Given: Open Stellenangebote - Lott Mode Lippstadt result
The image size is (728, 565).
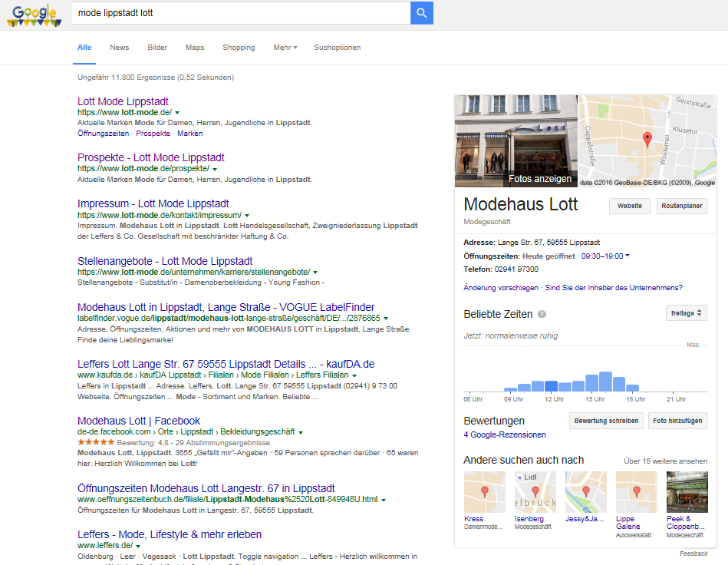Looking at the screenshot, I should pyautogui.click(x=165, y=261).
